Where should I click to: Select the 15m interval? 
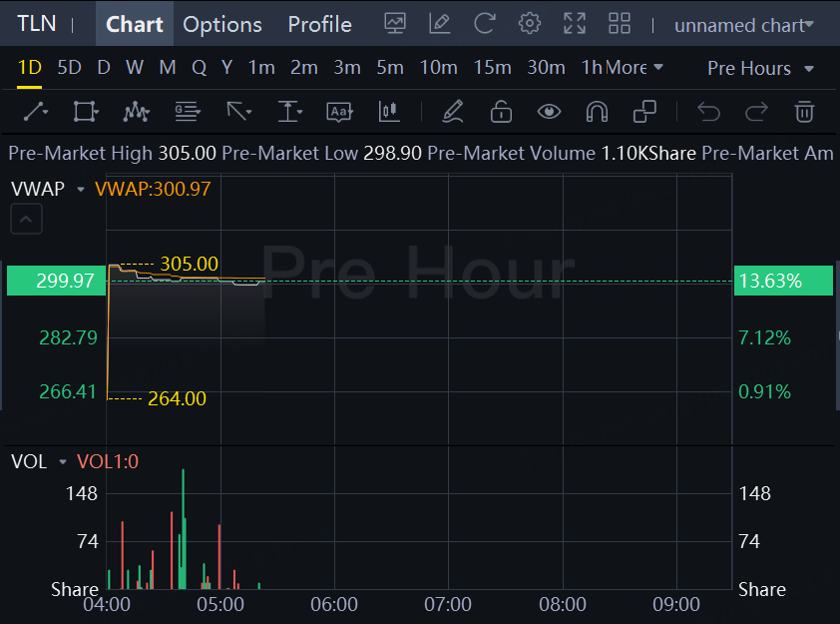[x=492, y=68]
